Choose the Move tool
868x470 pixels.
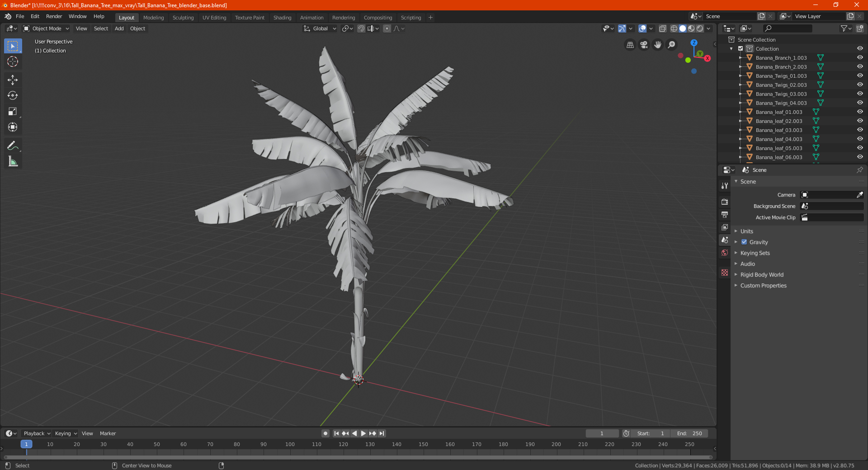(x=13, y=80)
